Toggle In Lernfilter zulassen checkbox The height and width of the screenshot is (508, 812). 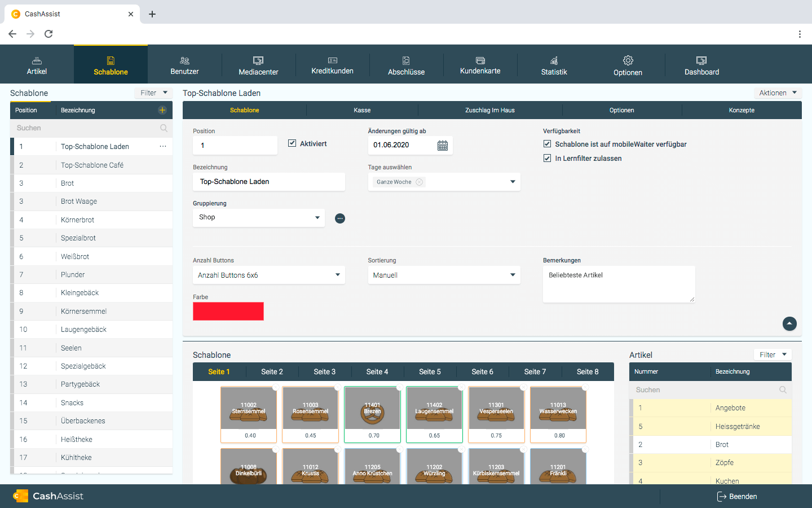tap(547, 158)
